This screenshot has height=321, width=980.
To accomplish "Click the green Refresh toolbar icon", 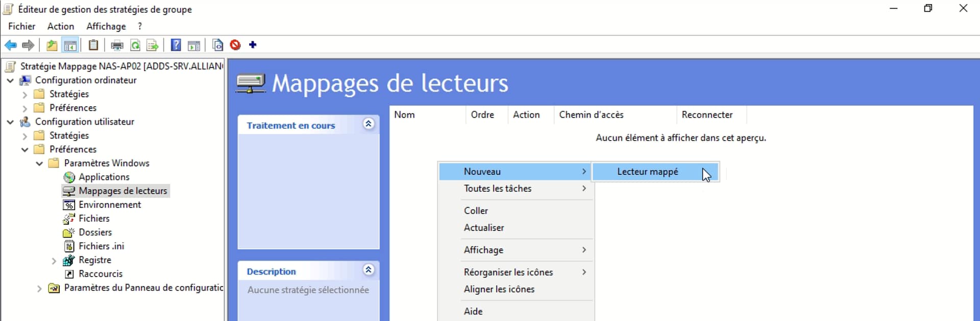I will (x=135, y=45).
